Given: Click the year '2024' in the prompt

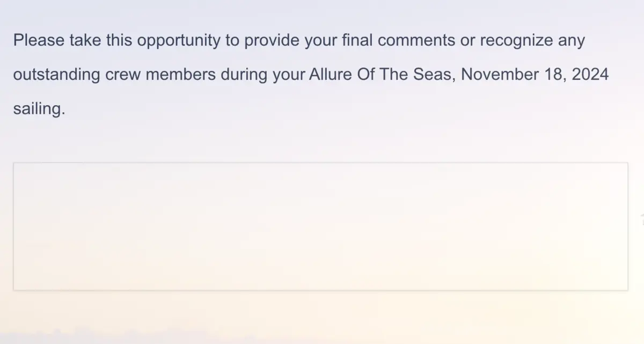Looking at the screenshot, I should 590,75.
